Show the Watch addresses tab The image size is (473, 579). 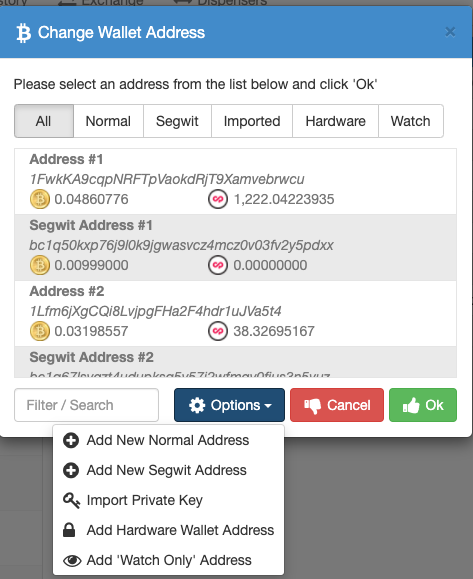(411, 121)
